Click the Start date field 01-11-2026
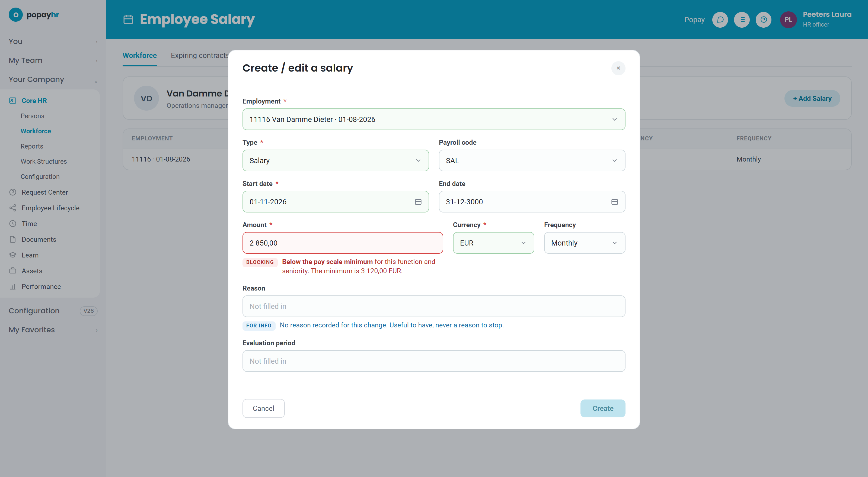 (336, 202)
